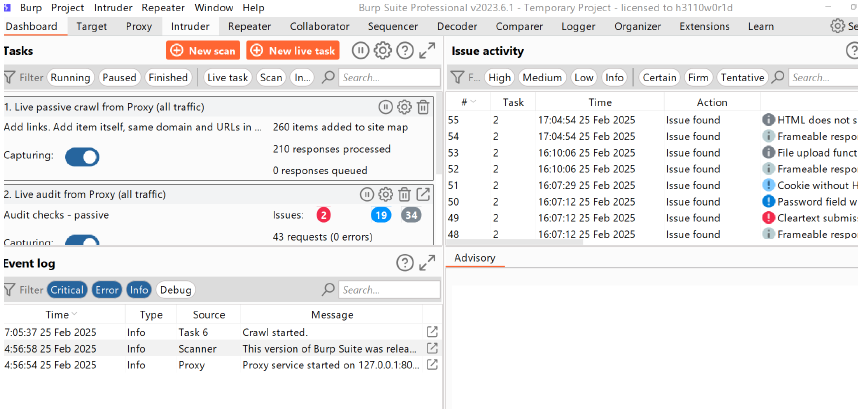The width and height of the screenshot is (862, 413).
Task: Click the Issue activity search field
Action: point(825,78)
